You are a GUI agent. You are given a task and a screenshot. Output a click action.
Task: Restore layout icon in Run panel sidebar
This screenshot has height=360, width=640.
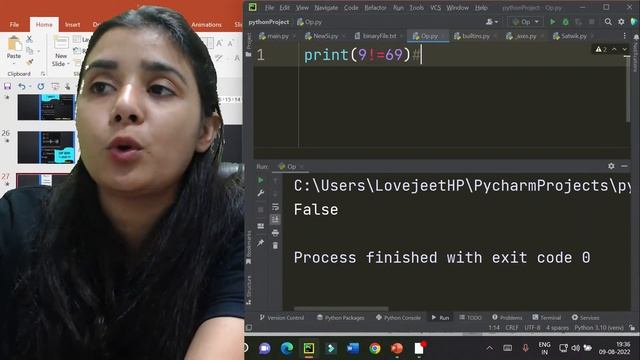(x=260, y=226)
